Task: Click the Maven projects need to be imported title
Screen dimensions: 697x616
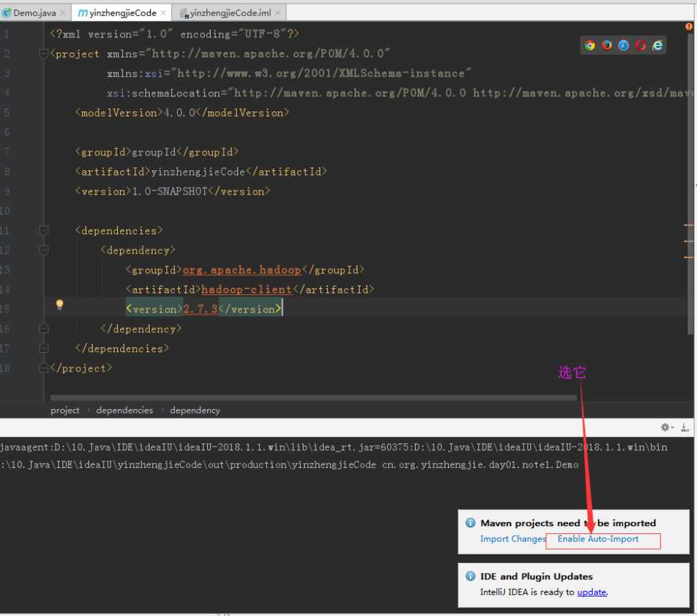Action: click(568, 523)
